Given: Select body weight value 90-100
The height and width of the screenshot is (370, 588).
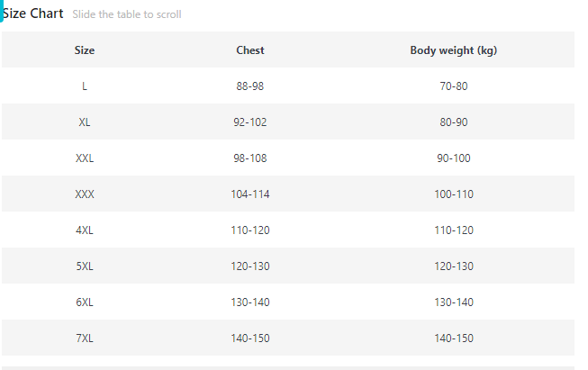Looking at the screenshot, I should point(454,158).
